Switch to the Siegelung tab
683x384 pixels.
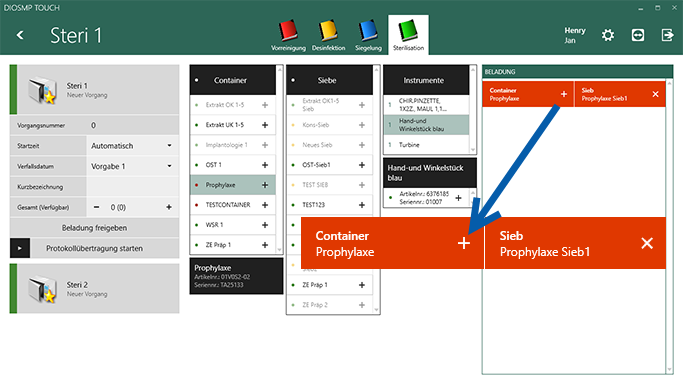[368, 36]
